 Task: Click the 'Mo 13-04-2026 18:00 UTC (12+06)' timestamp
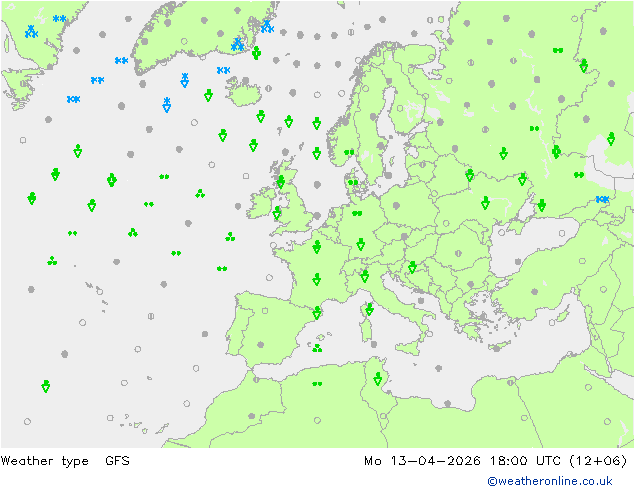495,461
